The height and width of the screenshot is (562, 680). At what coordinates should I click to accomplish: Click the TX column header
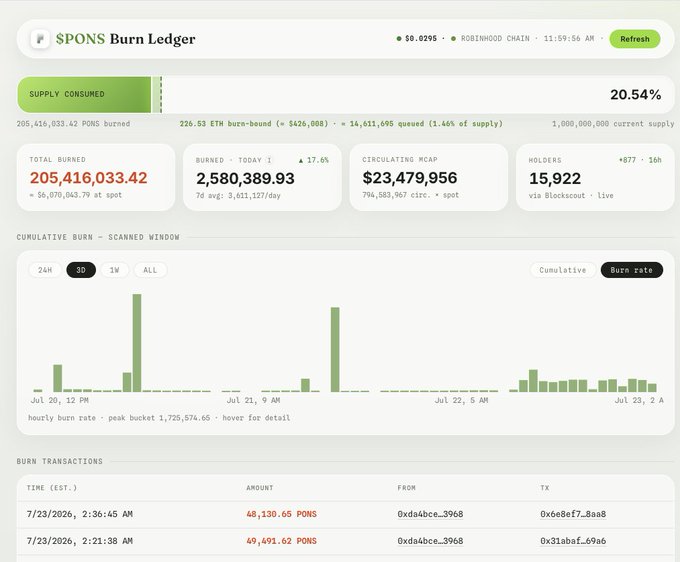point(545,488)
